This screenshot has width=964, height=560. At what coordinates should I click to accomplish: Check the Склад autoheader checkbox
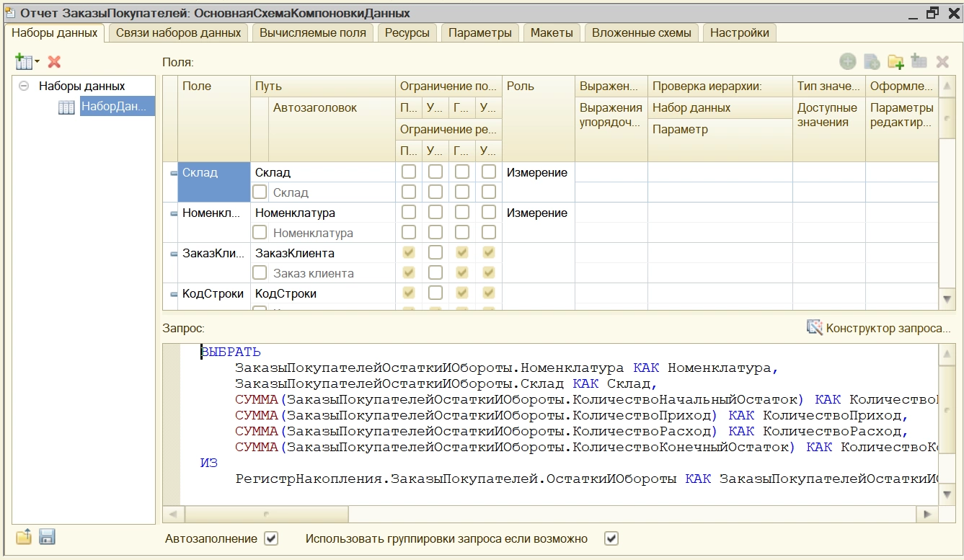(260, 192)
